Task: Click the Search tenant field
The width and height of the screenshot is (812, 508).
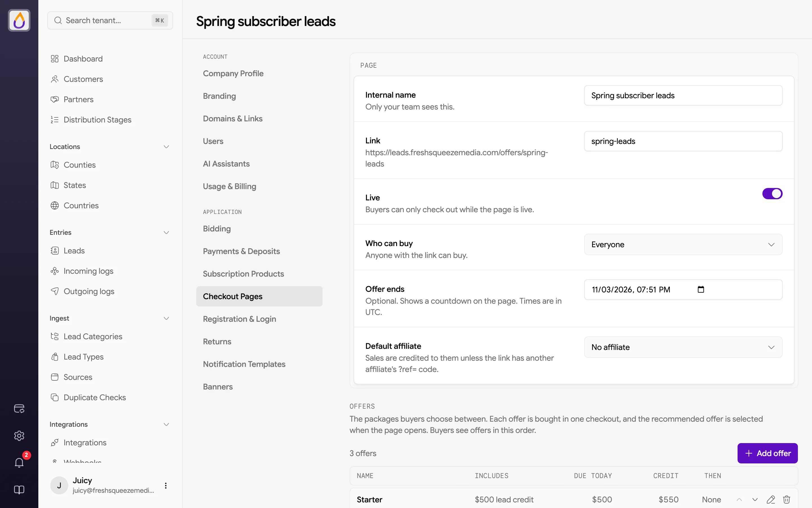Action: point(110,21)
